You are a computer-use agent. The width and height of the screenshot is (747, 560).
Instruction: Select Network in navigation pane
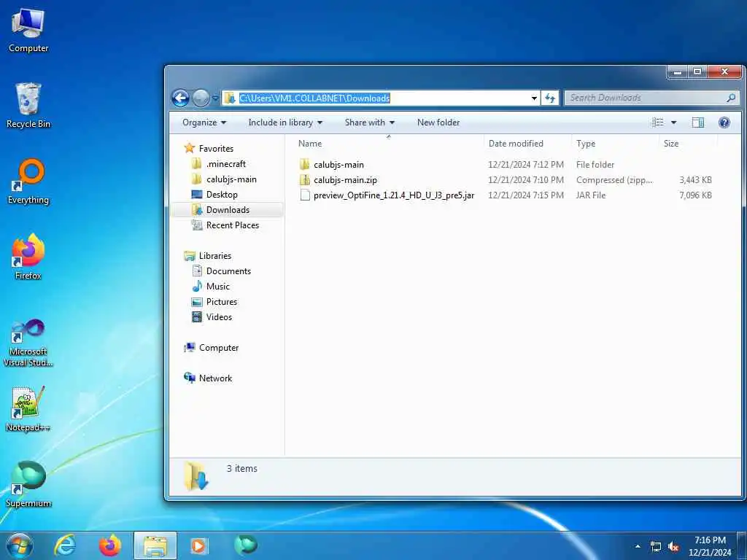click(215, 378)
